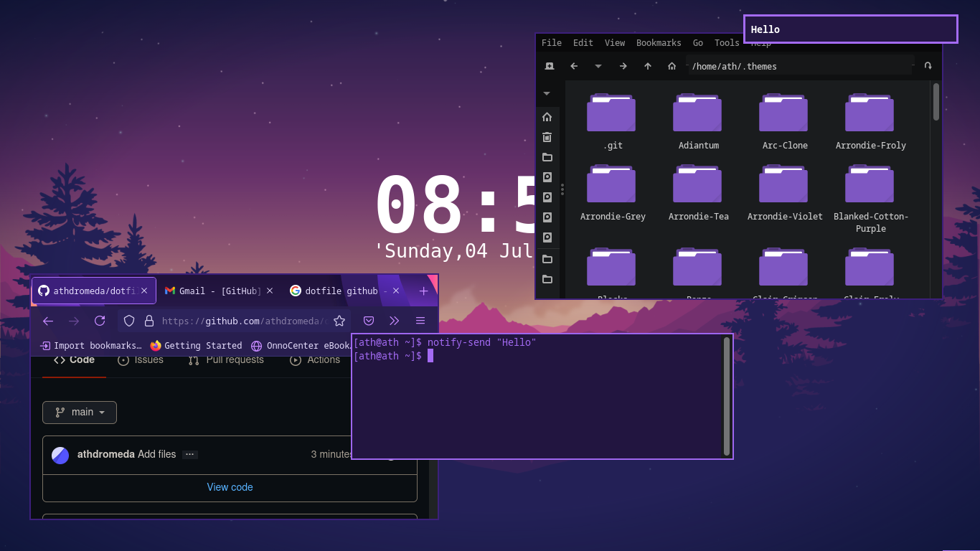980x551 pixels.
Task: Go to Home folder from the file manager sidebar
Action: pyautogui.click(x=547, y=117)
